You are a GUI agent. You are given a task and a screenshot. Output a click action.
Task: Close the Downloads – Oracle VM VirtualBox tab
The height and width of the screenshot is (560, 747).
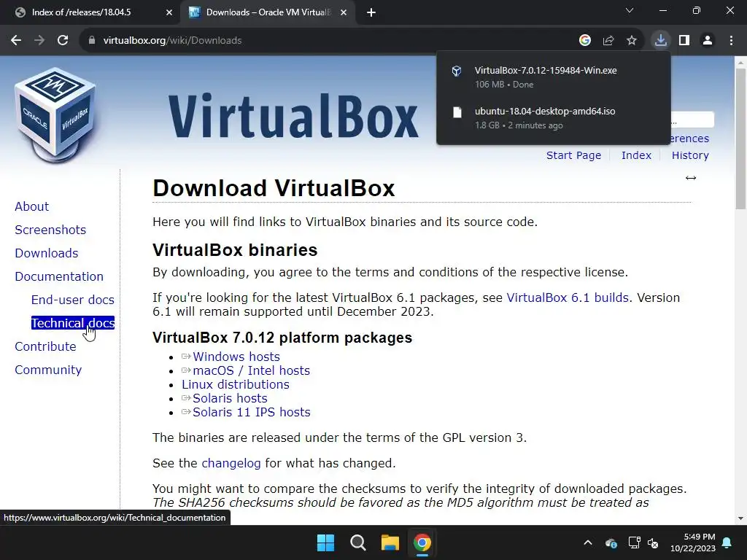tap(344, 13)
